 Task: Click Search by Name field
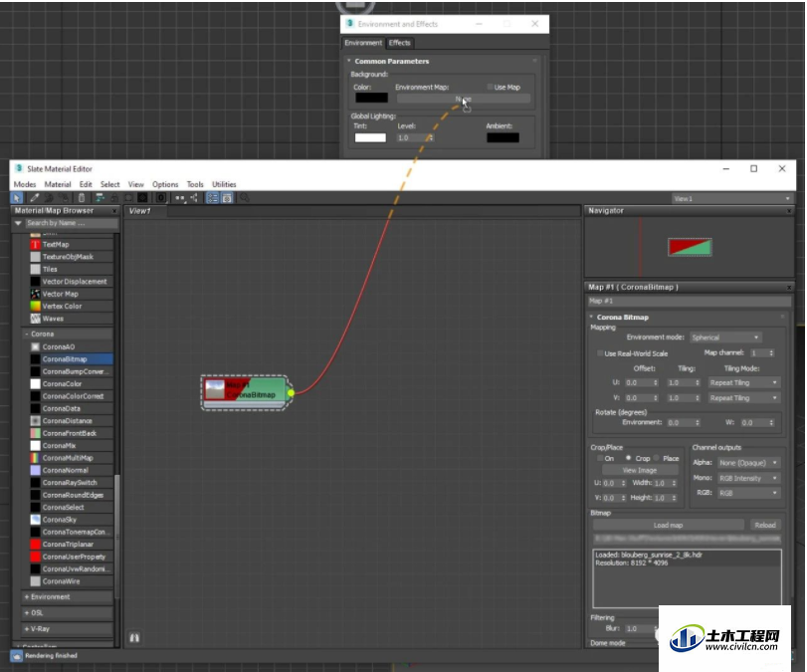pos(71,223)
